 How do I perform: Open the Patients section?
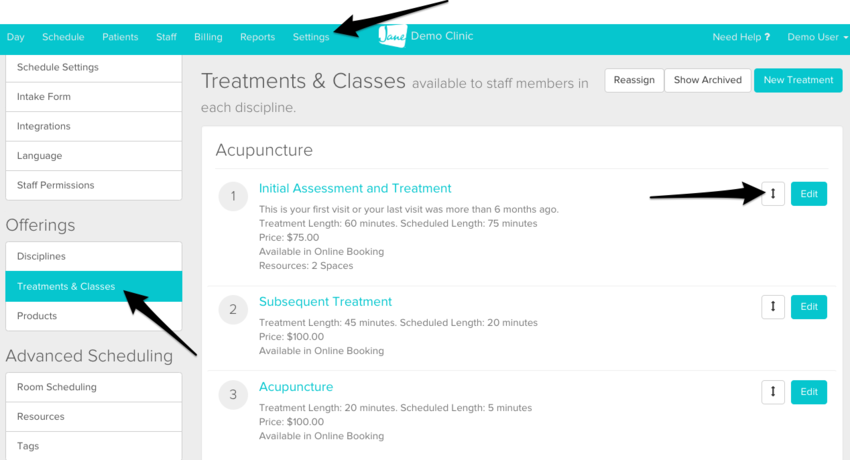[120, 37]
